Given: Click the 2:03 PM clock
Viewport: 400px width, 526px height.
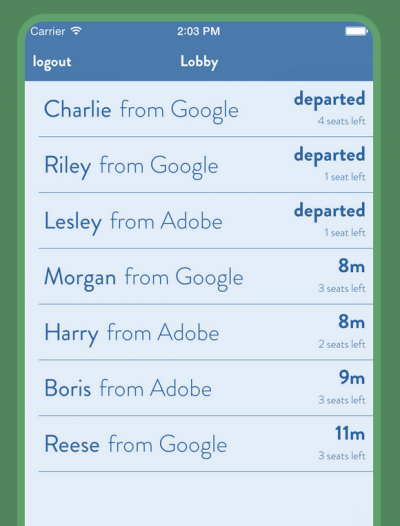Looking at the screenshot, I should (x=198, y=31).
